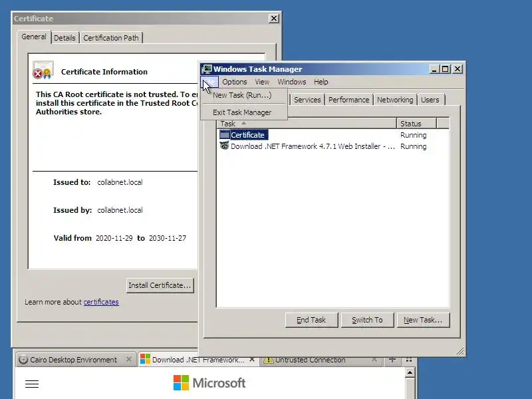Click browser scrollbar up arrow
Image resolution: width=532 pixels, height=399 pixels.
(x=410, y=372)
